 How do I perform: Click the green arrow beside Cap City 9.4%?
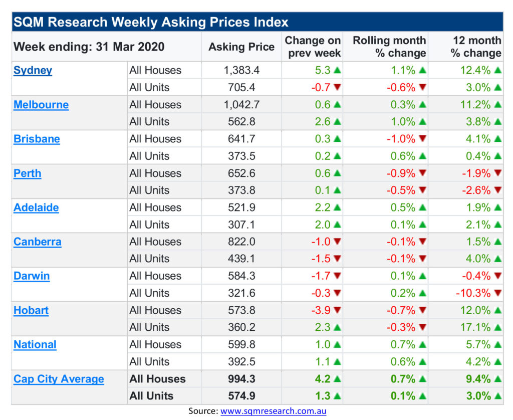coord(498,379)
